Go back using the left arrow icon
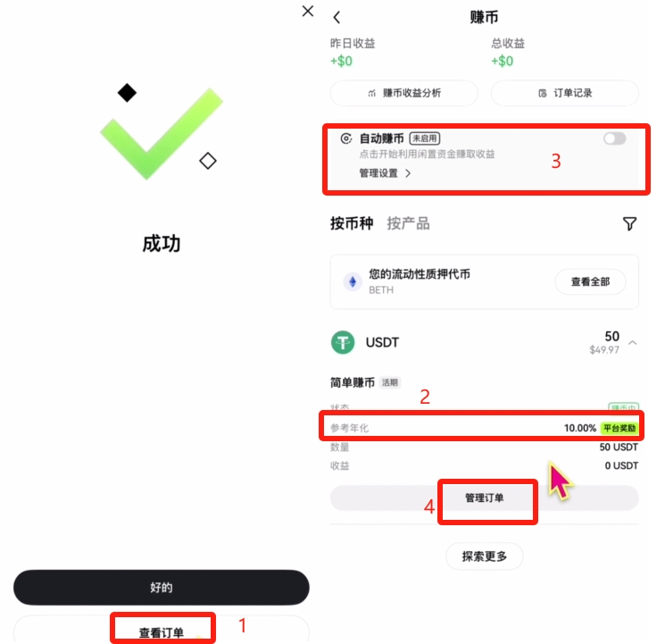This screenshot has width=665, height=644. [337, 17]
